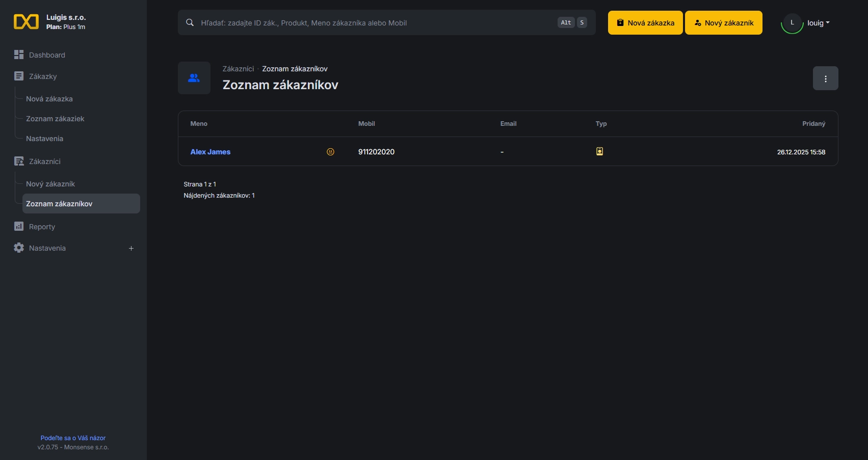
Task: Click the Zákazky orders icon in sidebar
Action: coord(18,76)
